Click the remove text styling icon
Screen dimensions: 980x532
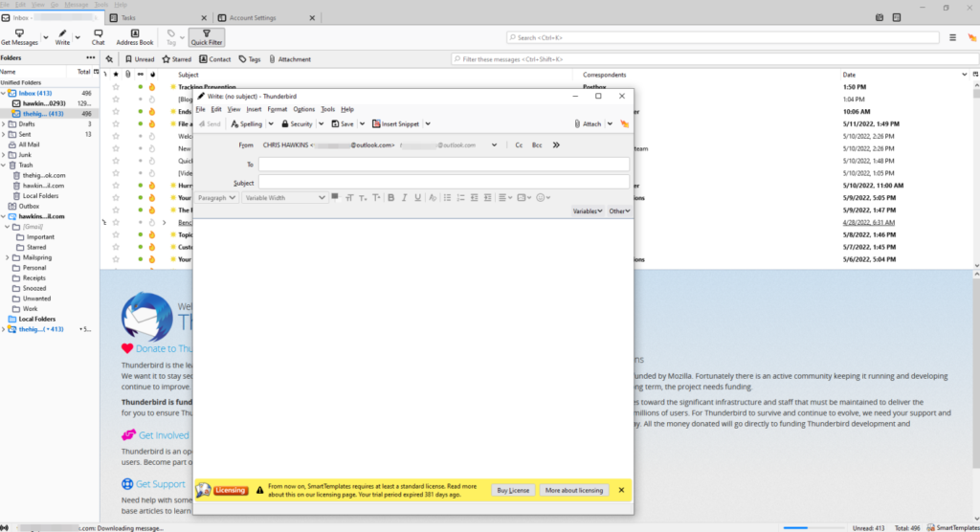(x=433, y=197)
